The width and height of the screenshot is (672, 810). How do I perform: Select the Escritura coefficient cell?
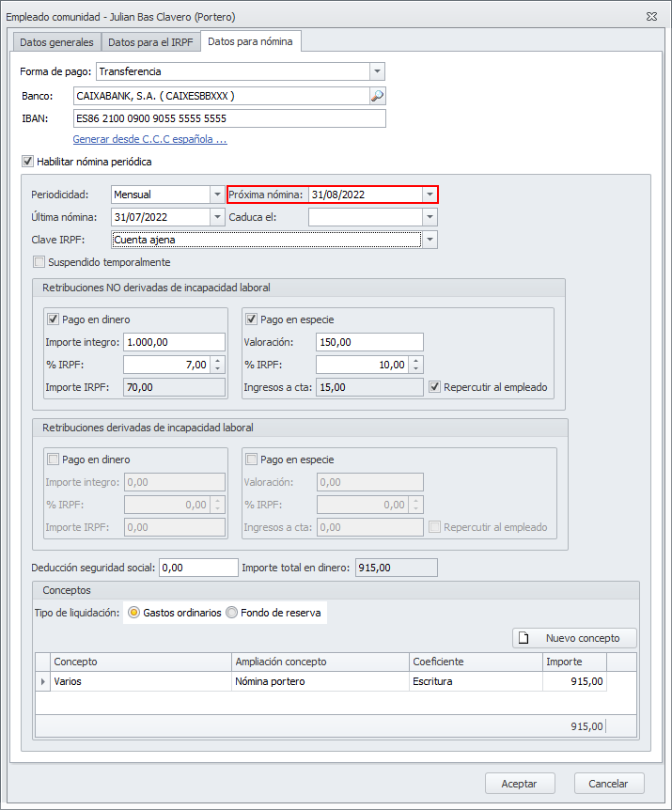pos(476,681)
